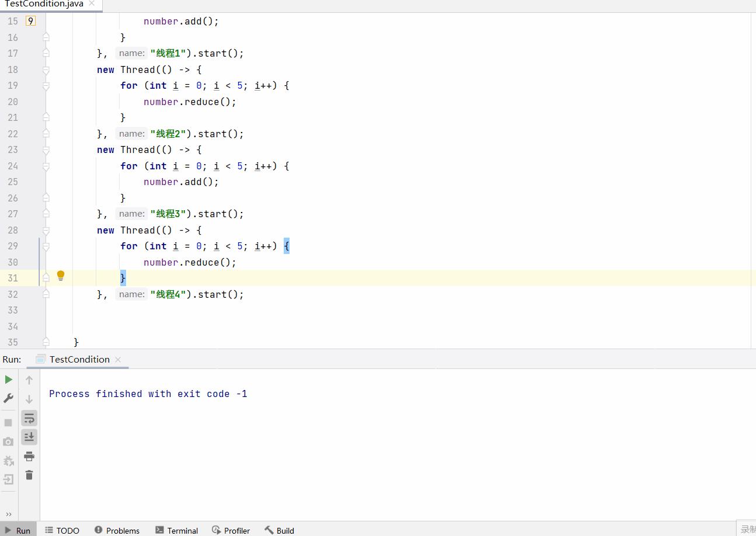Click the down stack trace arrow
This screenshot has width=756, height=536.
[x=29, y=399]
